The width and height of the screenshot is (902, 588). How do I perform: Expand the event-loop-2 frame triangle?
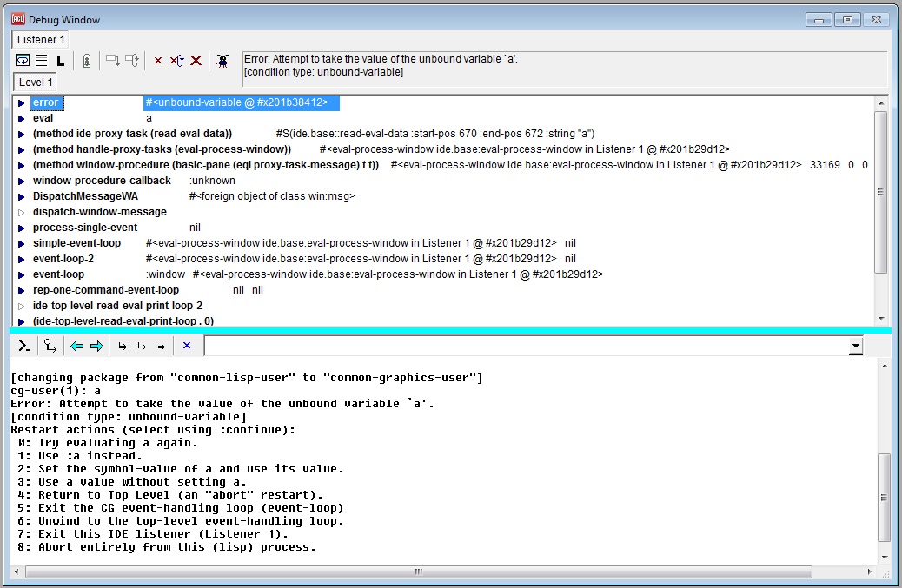coord(22,259)
